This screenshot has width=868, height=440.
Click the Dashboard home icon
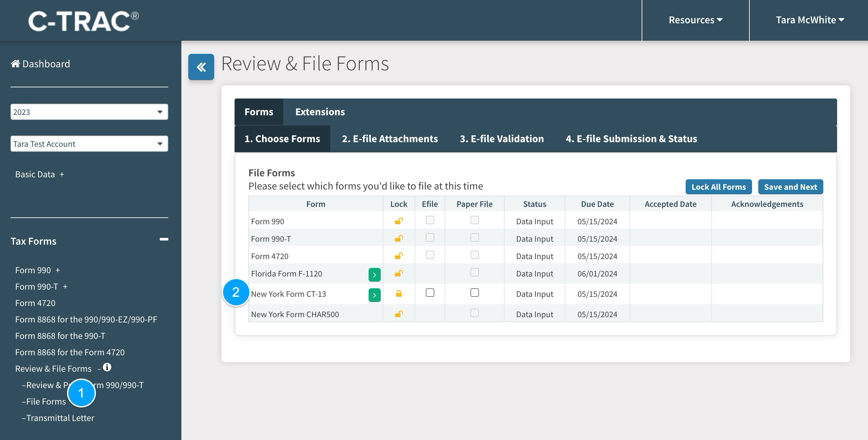15,64
